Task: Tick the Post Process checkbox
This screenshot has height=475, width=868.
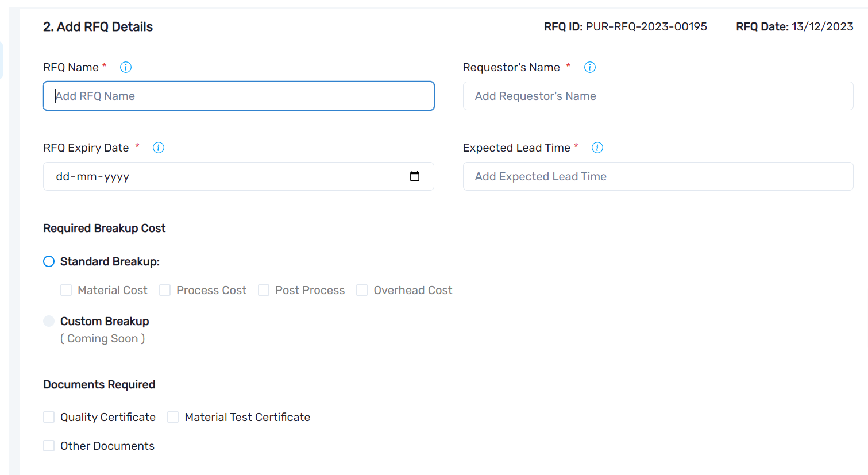Action: 264,290
